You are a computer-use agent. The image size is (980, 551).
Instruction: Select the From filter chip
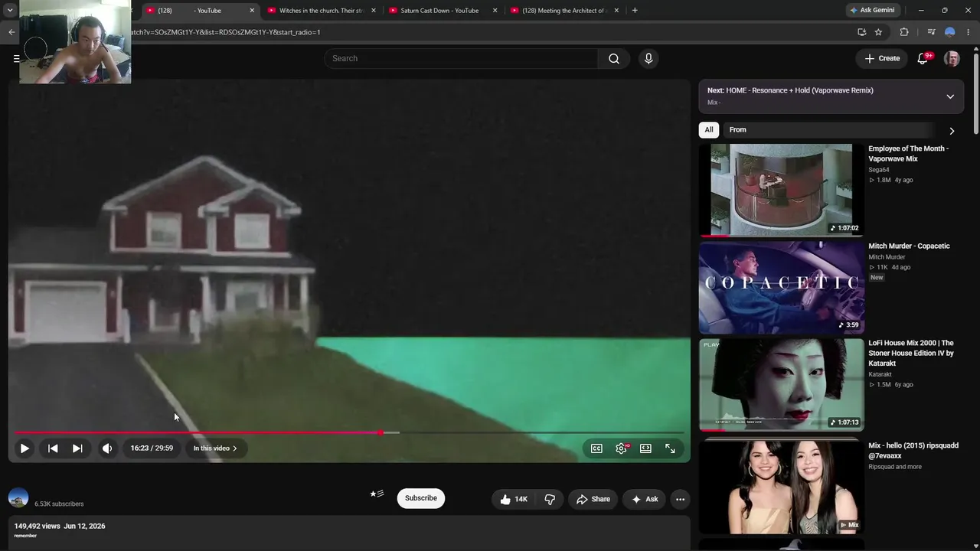(737, 130)
